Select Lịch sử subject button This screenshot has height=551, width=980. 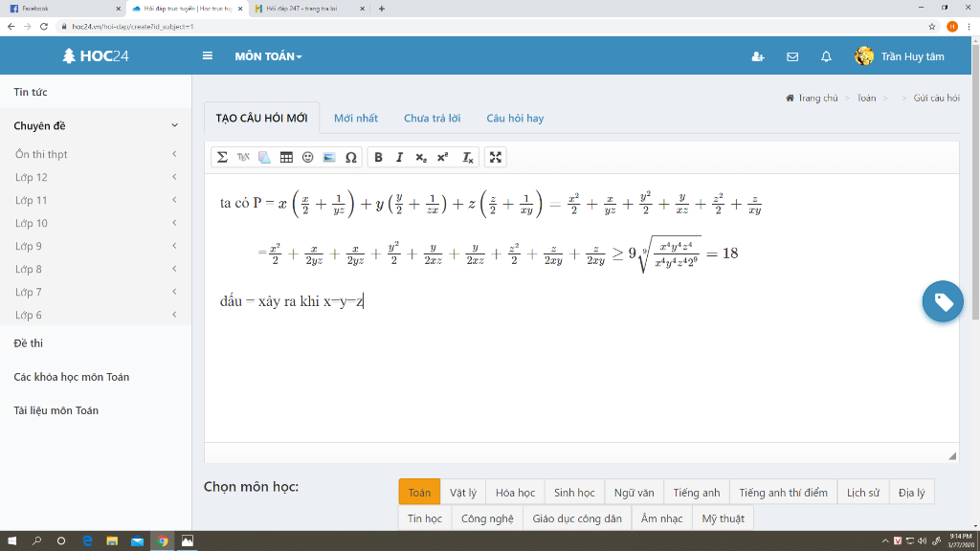tap(863, 493)
